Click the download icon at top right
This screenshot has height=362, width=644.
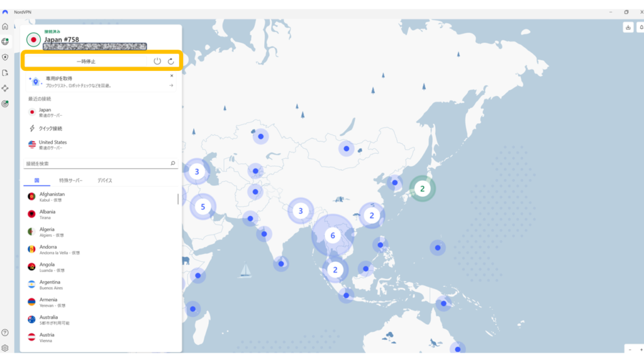[628, 28]
